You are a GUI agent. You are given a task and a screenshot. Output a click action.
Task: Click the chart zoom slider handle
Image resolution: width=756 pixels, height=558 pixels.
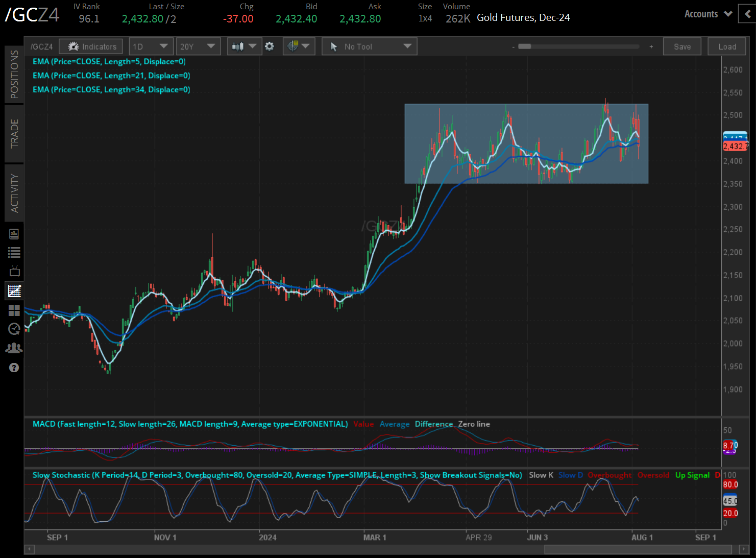click(524, 46)
